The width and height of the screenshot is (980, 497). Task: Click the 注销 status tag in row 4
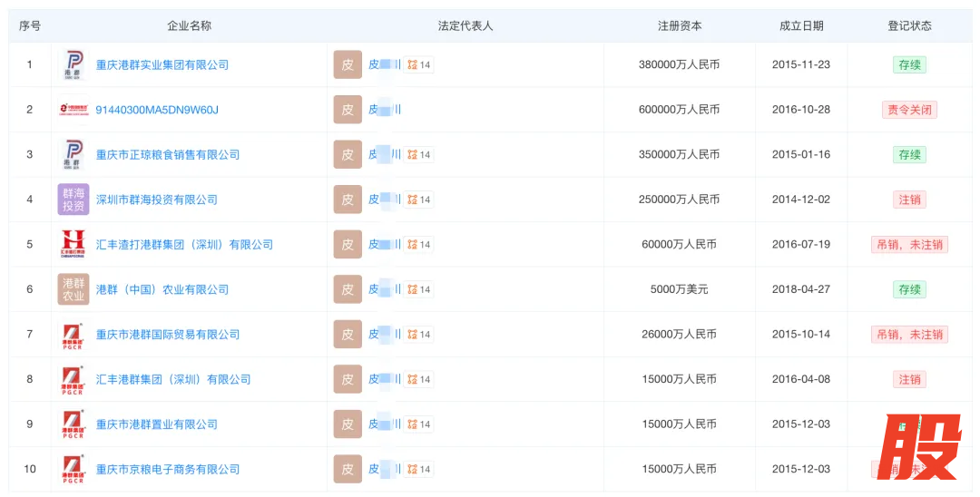pyautogui.click(x=909, y=200)
